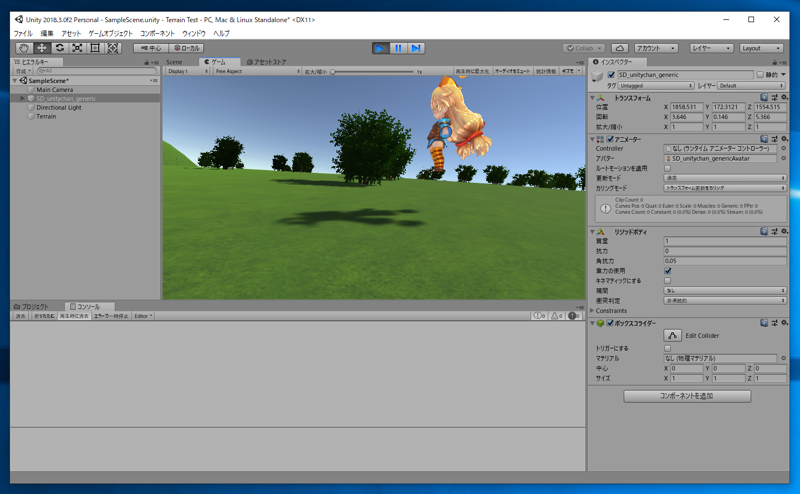Toggle the Animator component enabled checkbox
The width and height of the screenshot is (800, 494).
610,139
